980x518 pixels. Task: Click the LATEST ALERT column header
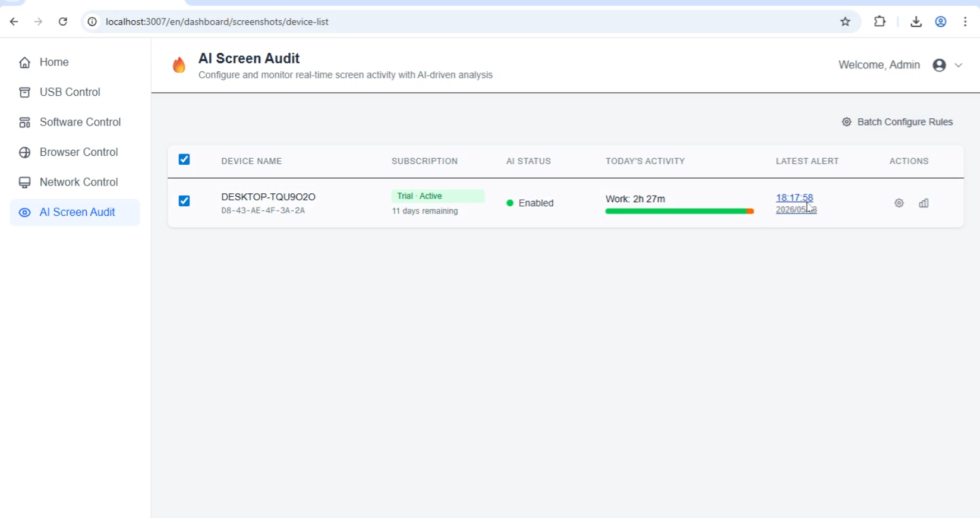pyautogui.click(x=807, y=161)
